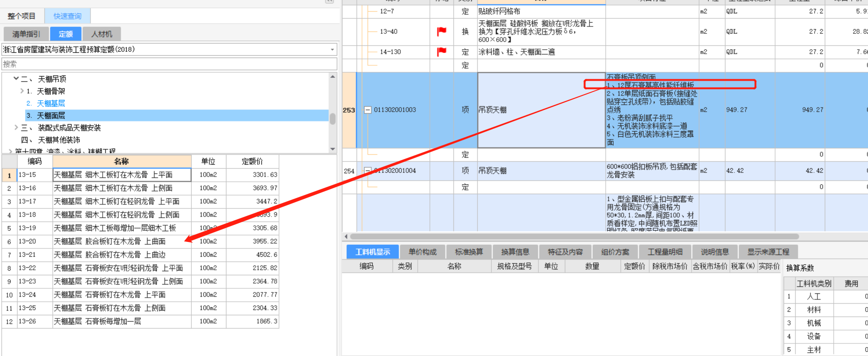Click the 搜索 search field

click(x=169, y=64)
